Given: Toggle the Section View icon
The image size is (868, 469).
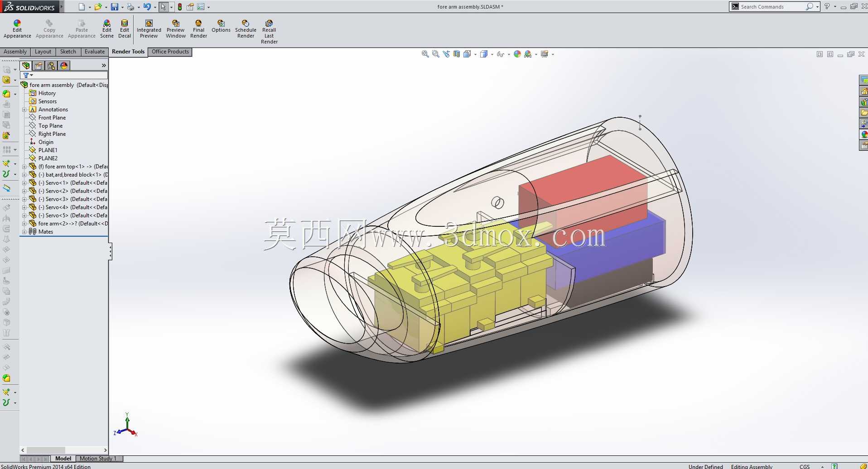Looking at the screenshot, I should coord(457,54).
